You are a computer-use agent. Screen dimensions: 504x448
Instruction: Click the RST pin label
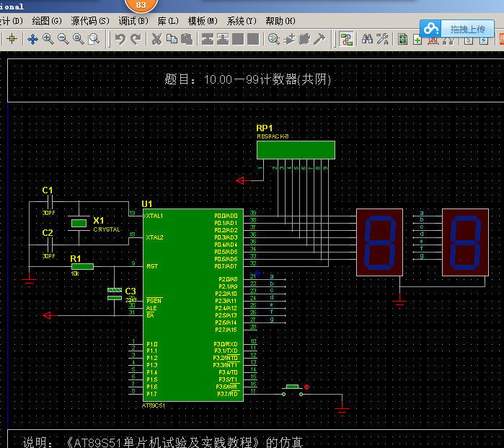(x=152, y=266)
